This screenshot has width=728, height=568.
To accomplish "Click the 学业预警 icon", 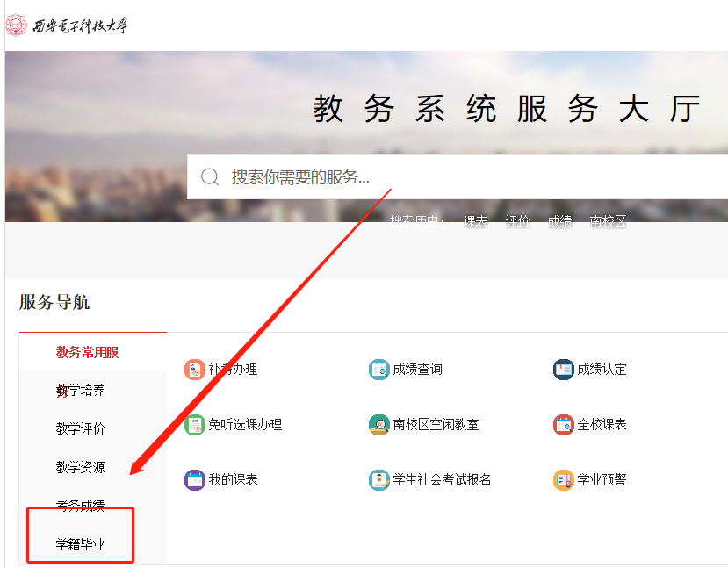I will 563,480.
